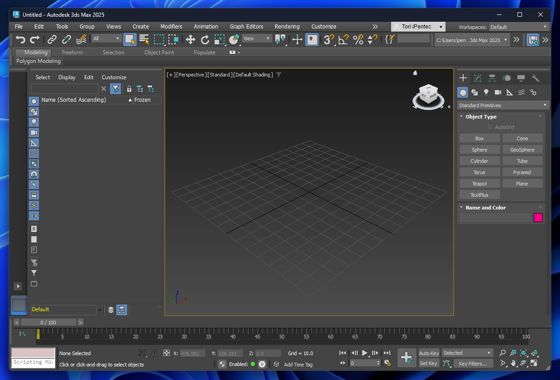
Task: Enable the AutoGrid checkbox
Action: [490, 127]
